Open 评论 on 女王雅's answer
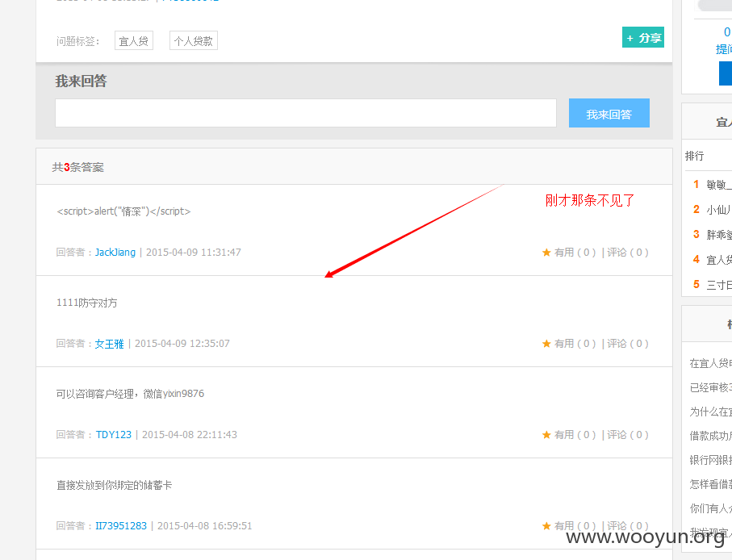The image size is (732, 560). point(627,344)
